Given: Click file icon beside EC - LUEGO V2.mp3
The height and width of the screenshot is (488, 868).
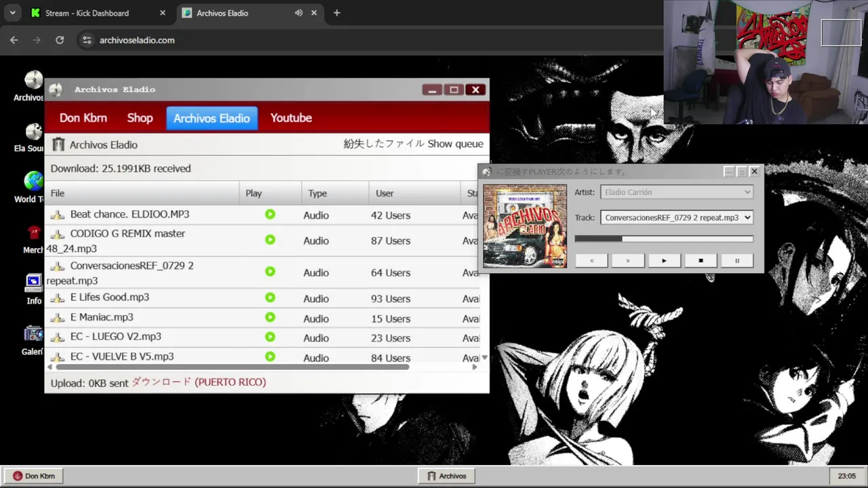Looking at the screenshot, I should click(x=58, y=338).
